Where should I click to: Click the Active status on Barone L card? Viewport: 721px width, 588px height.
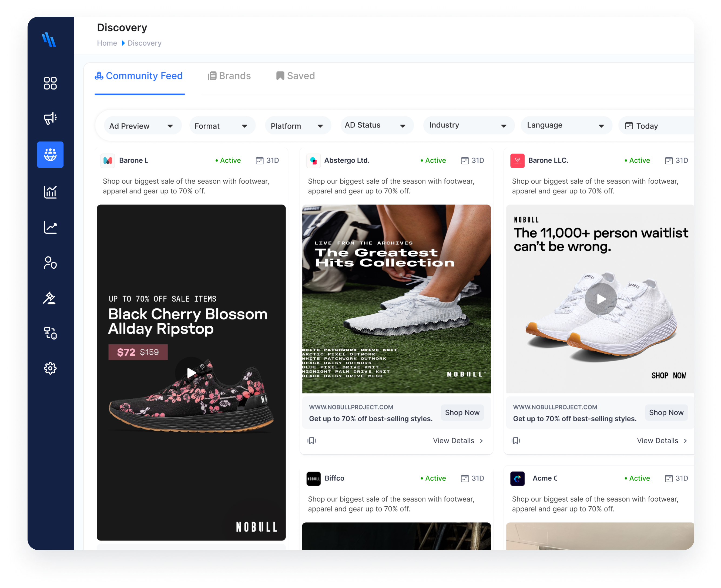coord(228,160)
